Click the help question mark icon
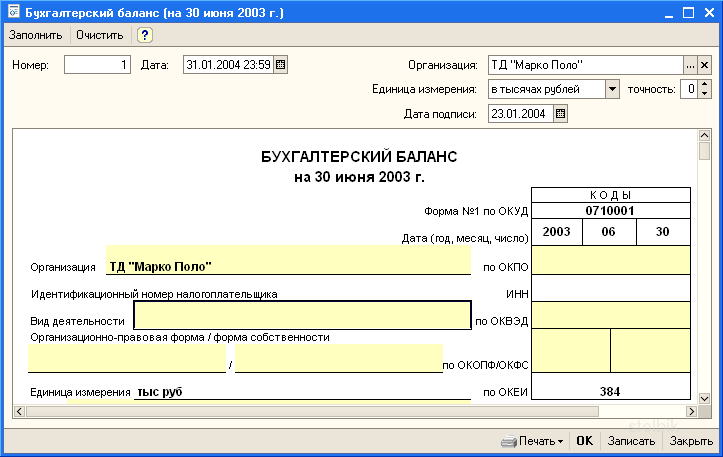Screen dimensions: 723x457 pos(145,35)
